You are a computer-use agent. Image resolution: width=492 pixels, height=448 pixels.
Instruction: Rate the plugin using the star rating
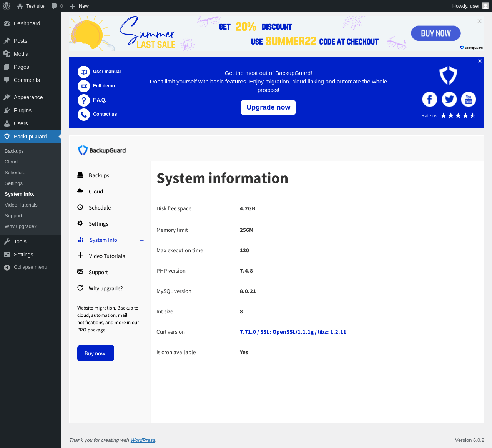458,116
